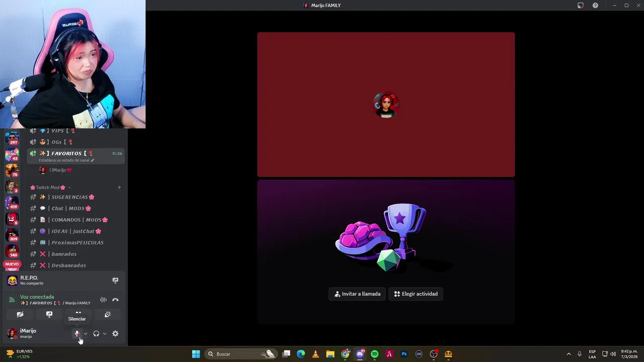Open the iMarijo user profile avatar
Screen dimensions: 644x362
click(x=12, y=333)
